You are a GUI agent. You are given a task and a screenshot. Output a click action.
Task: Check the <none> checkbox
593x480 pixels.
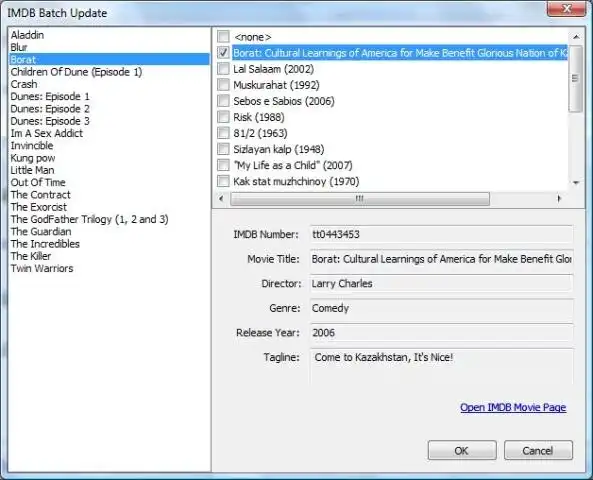click(x=223, y=37)
